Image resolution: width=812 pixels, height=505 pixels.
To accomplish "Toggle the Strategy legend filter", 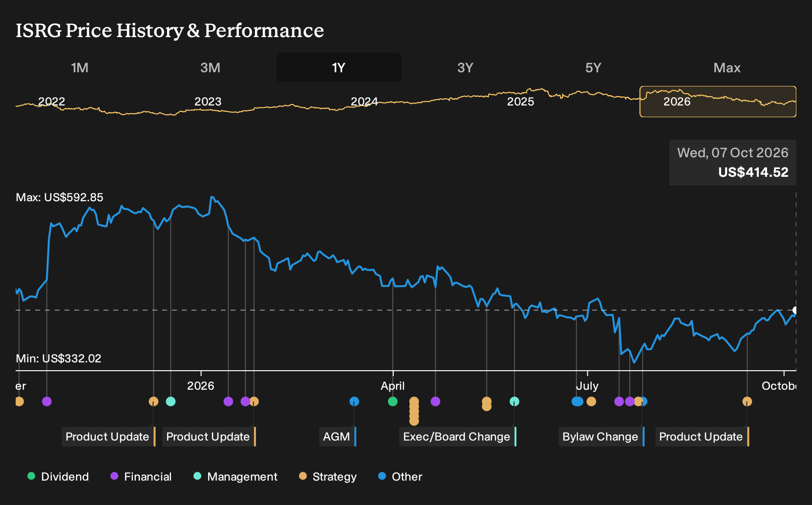I will tap(328, 477).
